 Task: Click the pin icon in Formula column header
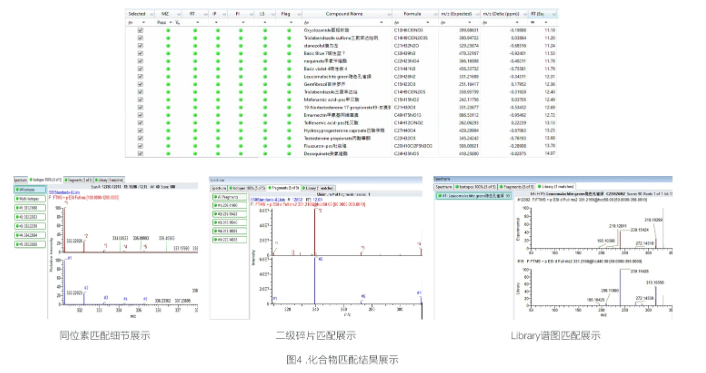pyautogui.click(x=435, y=14)
